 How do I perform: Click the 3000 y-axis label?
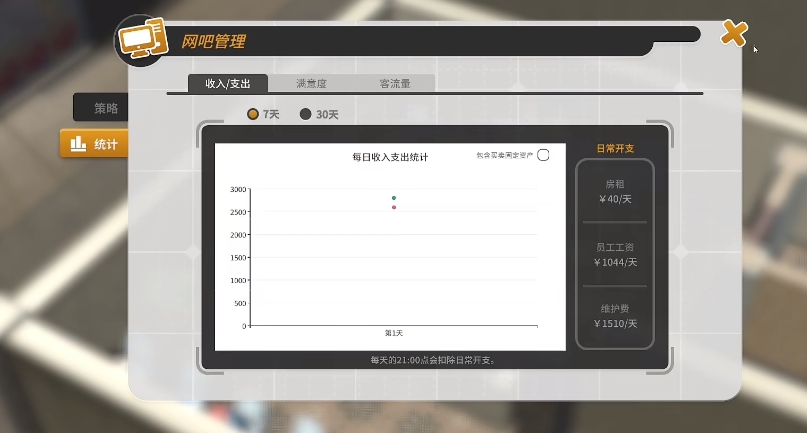click(x=238, y=189)
